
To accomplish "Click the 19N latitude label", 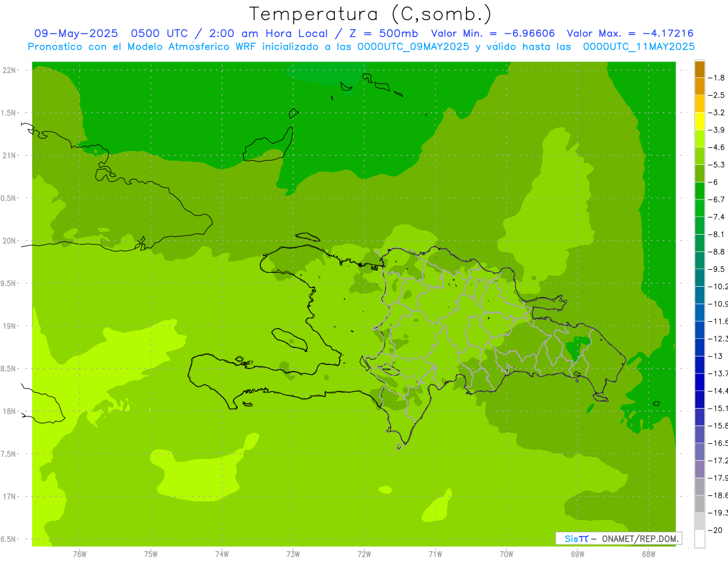I will pos(8,326).
